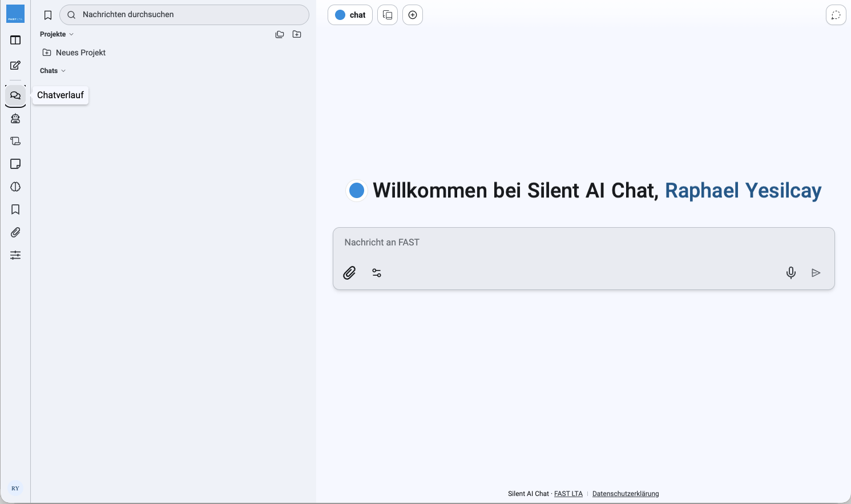
Task: Open the chat model selector button
Action: pos(350,15)
